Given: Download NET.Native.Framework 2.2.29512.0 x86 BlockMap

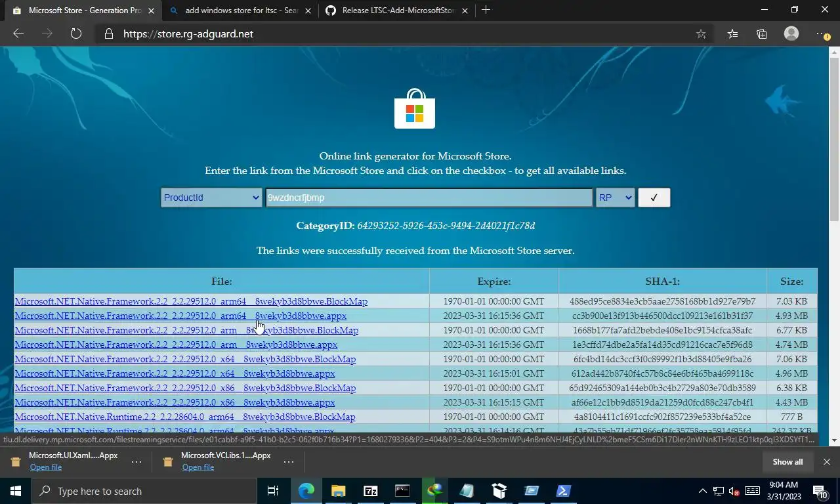Looking at the screenshot, I should (x=185, y=388).
